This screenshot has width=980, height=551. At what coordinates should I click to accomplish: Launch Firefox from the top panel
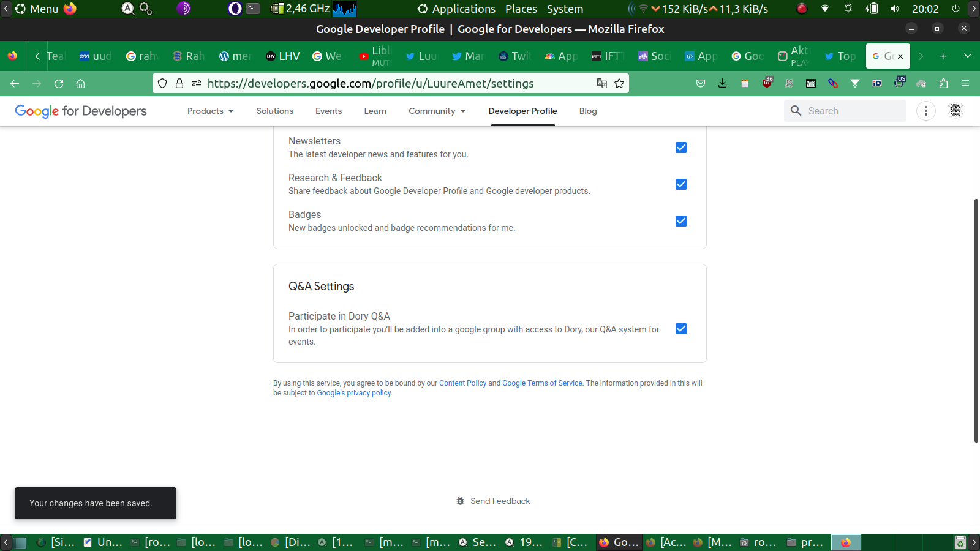tap(70, 9)
